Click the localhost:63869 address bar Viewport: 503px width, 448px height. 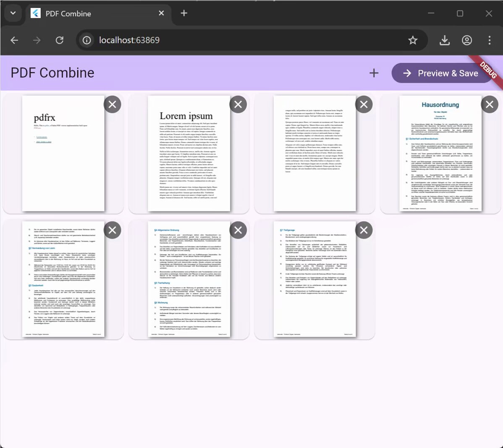[252, 40]
